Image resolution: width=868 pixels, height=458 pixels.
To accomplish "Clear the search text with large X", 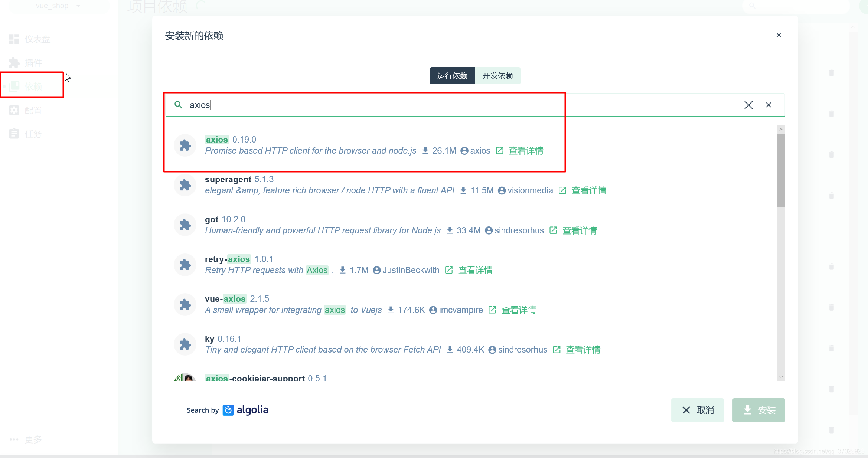I will tap(748, 105).
